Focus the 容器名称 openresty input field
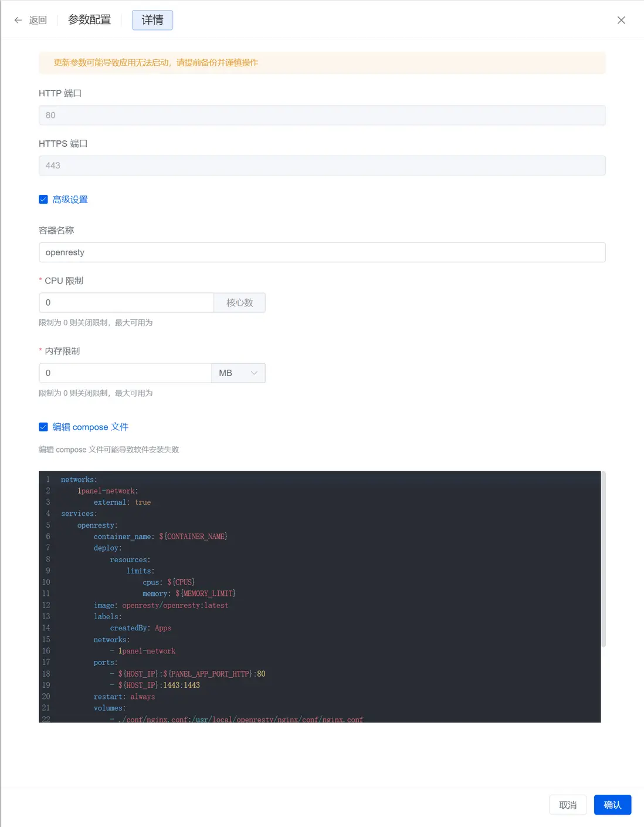644x827 pixels. [x=321, y=252]
